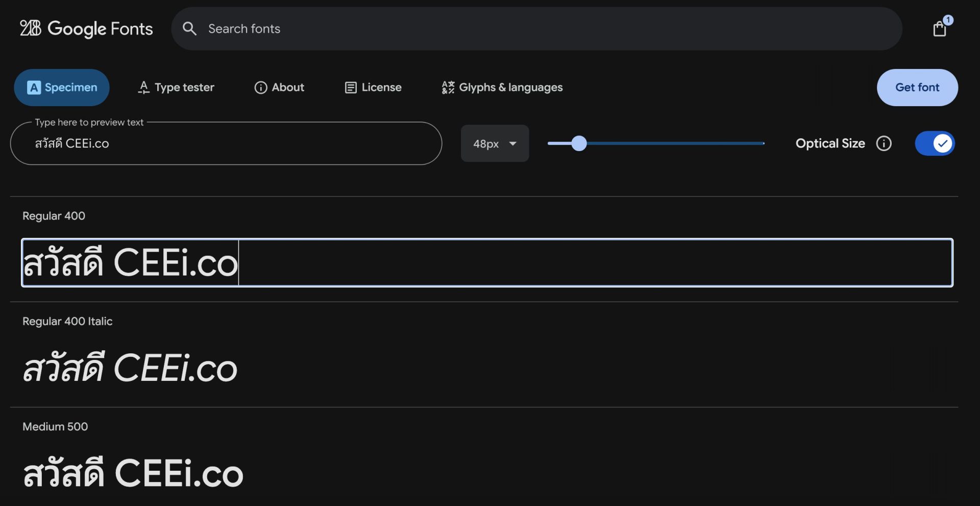Open the shopping bag of selected fonts
Image resolution: width=980 pixels, height=506 pixels.
point(939,29)
